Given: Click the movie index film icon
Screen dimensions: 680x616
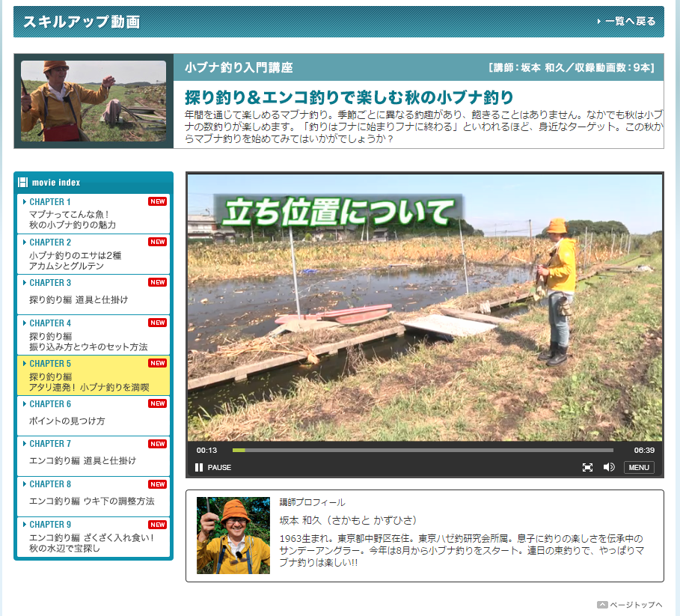Looking at the screenshot, I should 23,182.
